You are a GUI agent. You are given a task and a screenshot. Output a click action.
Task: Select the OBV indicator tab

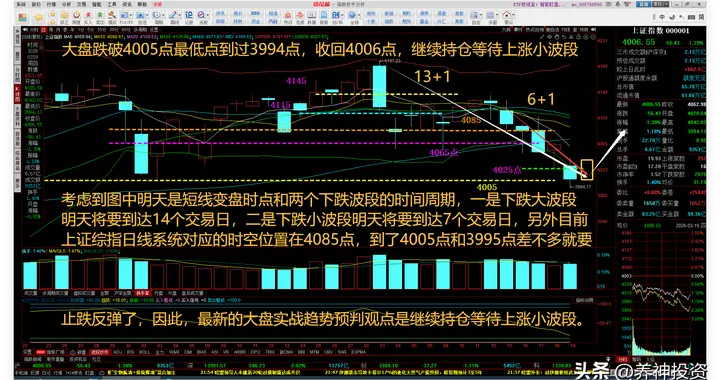pyautogui.click(x=328, y=352)
